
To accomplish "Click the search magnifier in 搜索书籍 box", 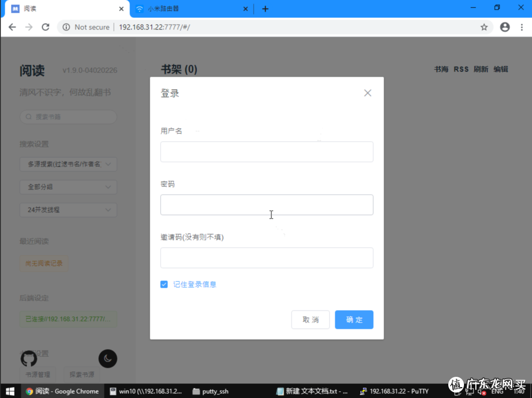I will 28,117.
